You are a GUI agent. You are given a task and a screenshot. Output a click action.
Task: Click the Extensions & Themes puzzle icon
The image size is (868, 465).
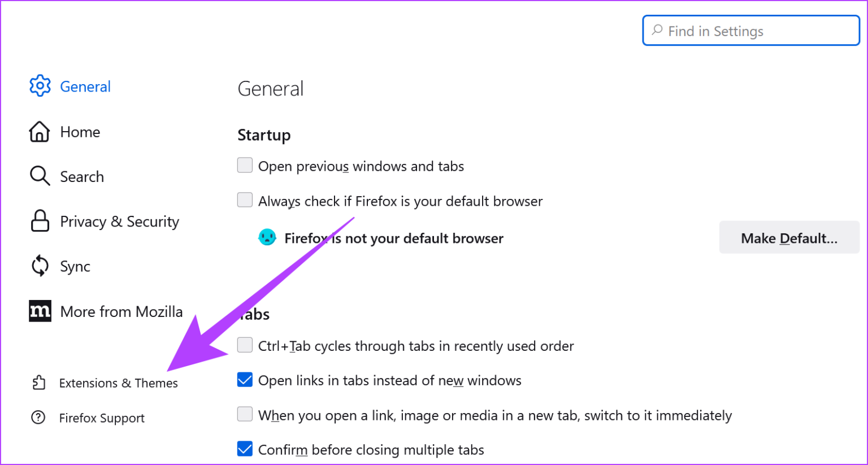(x=38, y=383)
